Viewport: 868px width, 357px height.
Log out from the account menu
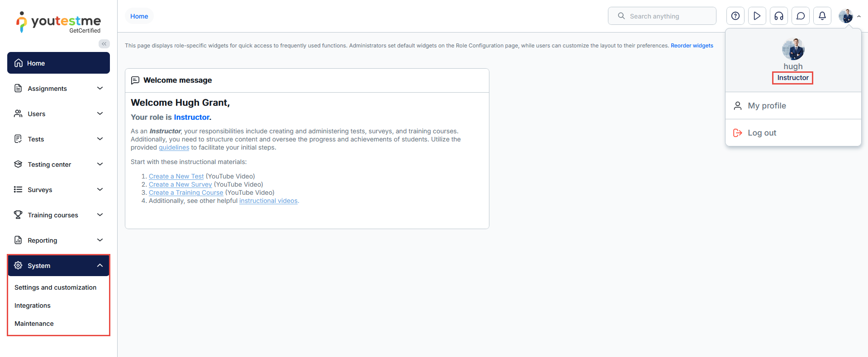(x=762, y=133)
